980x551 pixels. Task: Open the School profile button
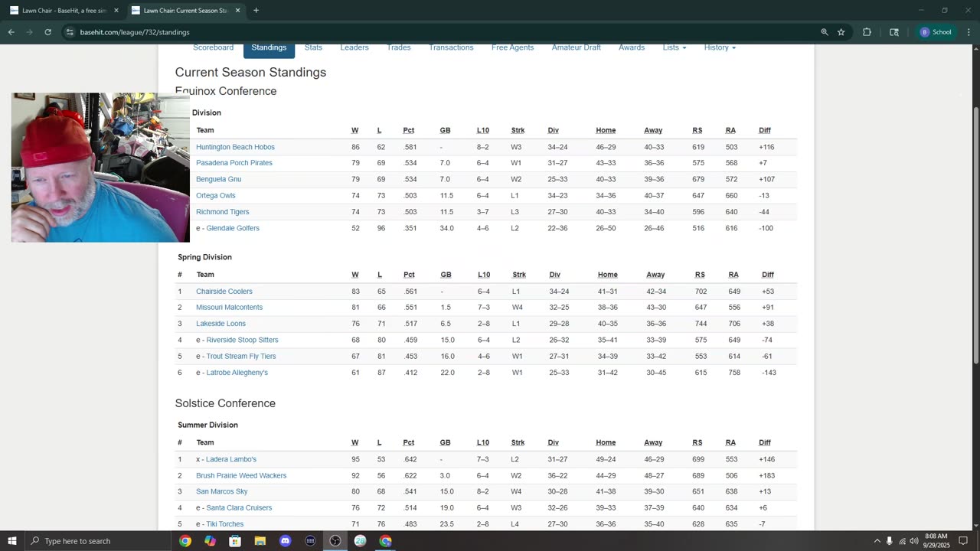pyautogui.click(x=936, y=32)
